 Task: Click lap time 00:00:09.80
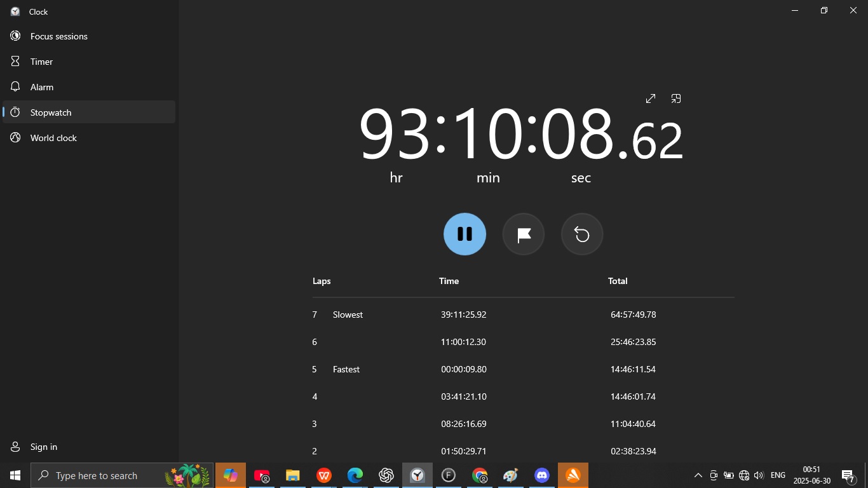464,369
